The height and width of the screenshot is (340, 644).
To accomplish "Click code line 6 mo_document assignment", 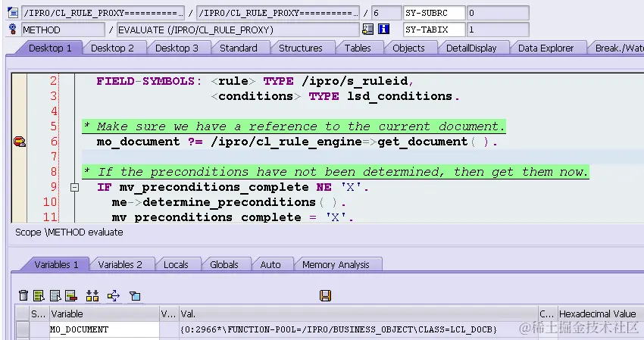I will [x=297, y=142].
